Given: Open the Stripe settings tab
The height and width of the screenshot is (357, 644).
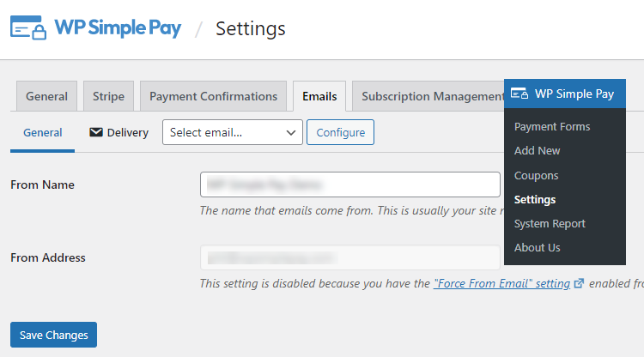Looking at the screenshot, I should click(108, 96).
